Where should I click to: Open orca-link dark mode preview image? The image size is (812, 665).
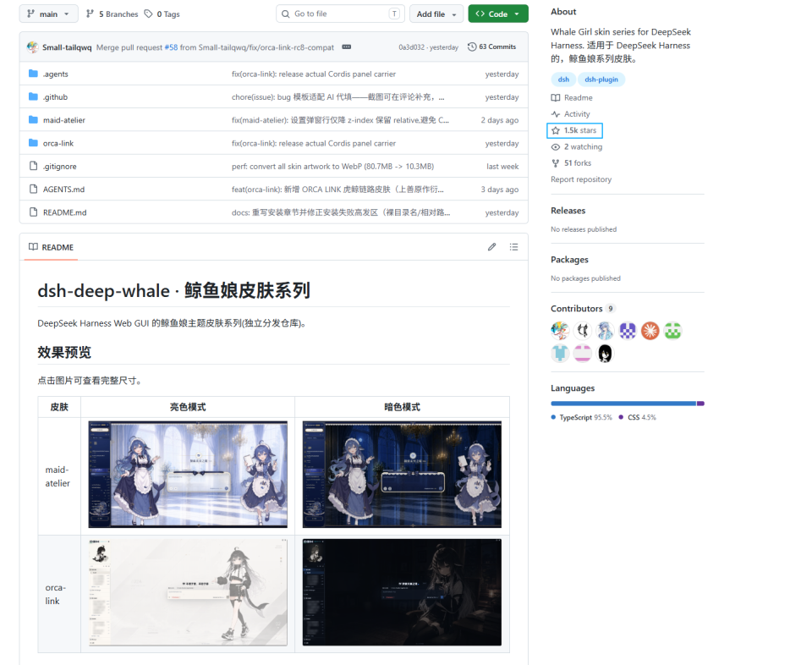coord(402,592)
